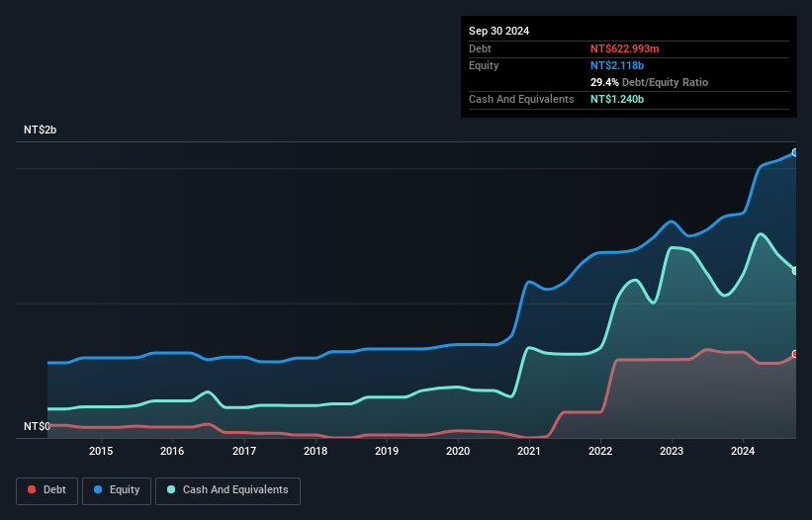Click the NT$622.993m debt value

[x=624, y=48]
